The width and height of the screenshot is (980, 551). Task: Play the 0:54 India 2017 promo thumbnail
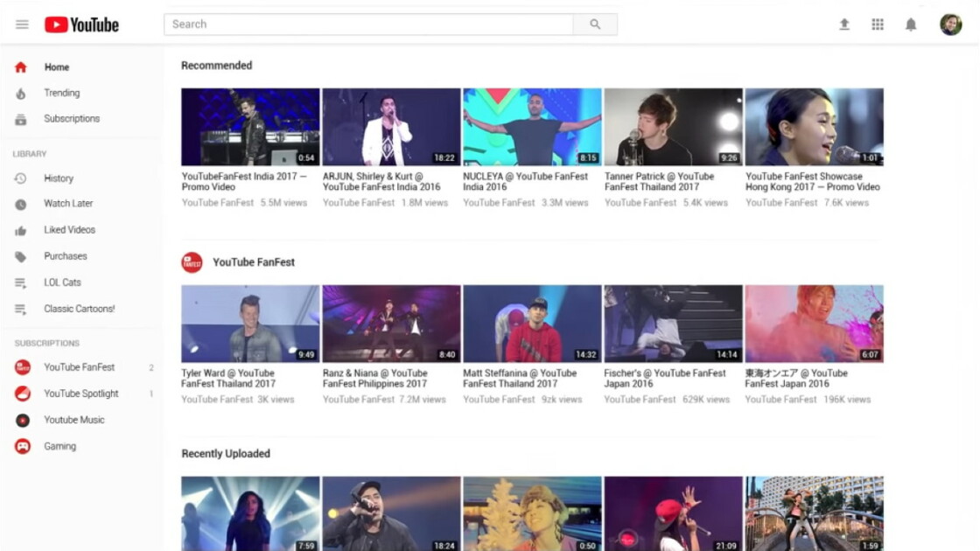coord(250,127)
